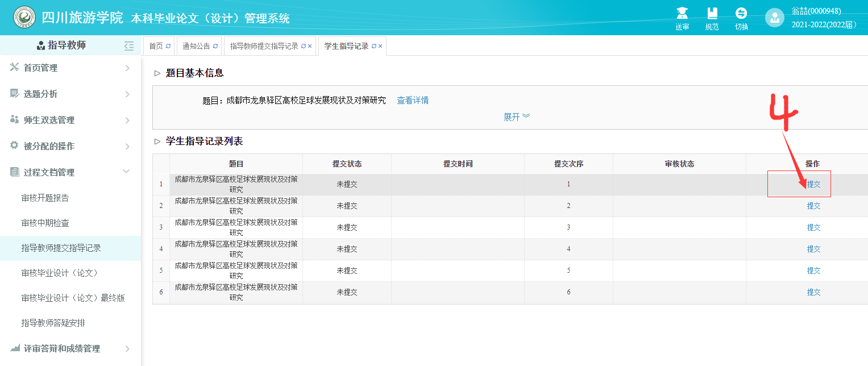This screenshot has height=366, width=868.
Task: Click 查看详情 link beside the topic
Action: 413,101
